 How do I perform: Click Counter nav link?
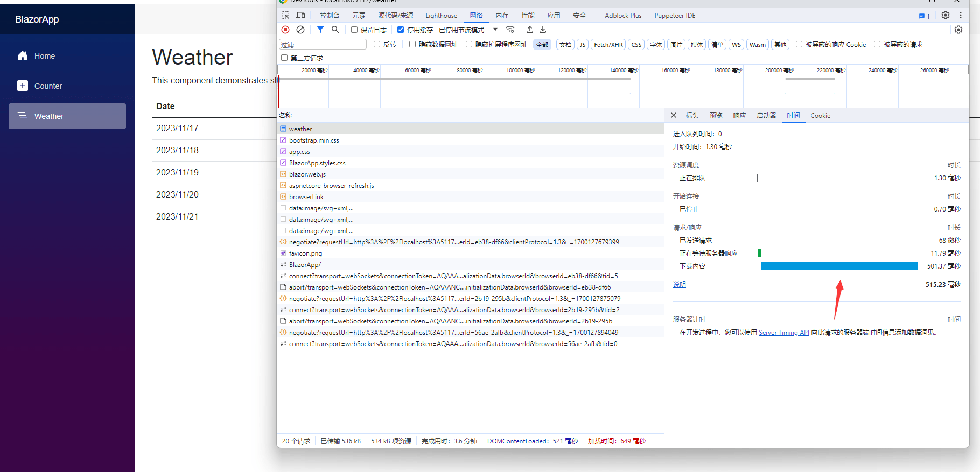[67, 86]
